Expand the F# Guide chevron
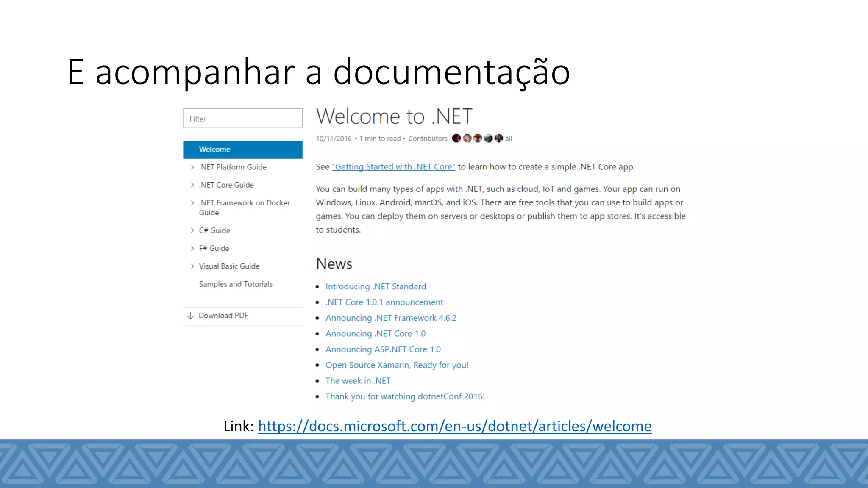This screenshot has height=488, width=868. (x=192, y=248)
